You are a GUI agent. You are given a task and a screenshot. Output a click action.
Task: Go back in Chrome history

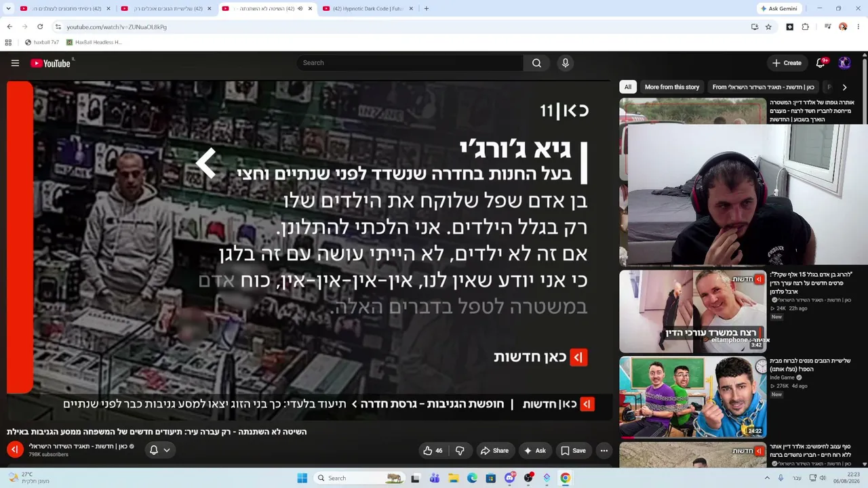[x=9, y=27]
